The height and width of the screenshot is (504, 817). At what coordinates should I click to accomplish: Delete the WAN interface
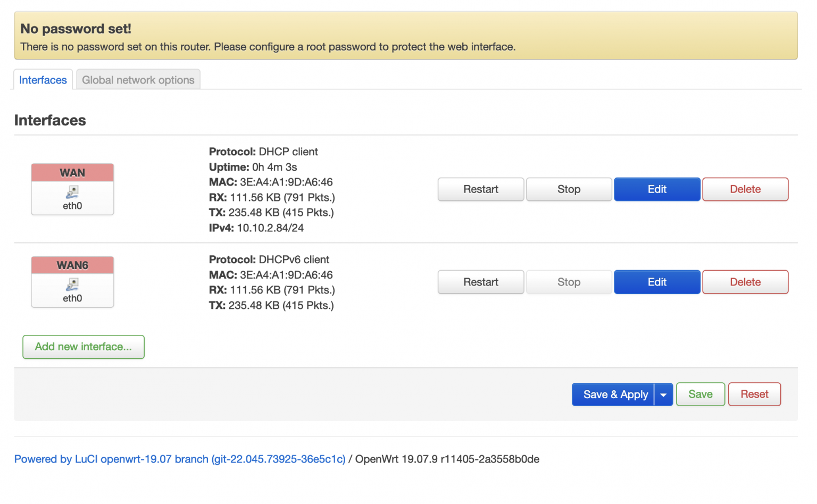(745, 189)
